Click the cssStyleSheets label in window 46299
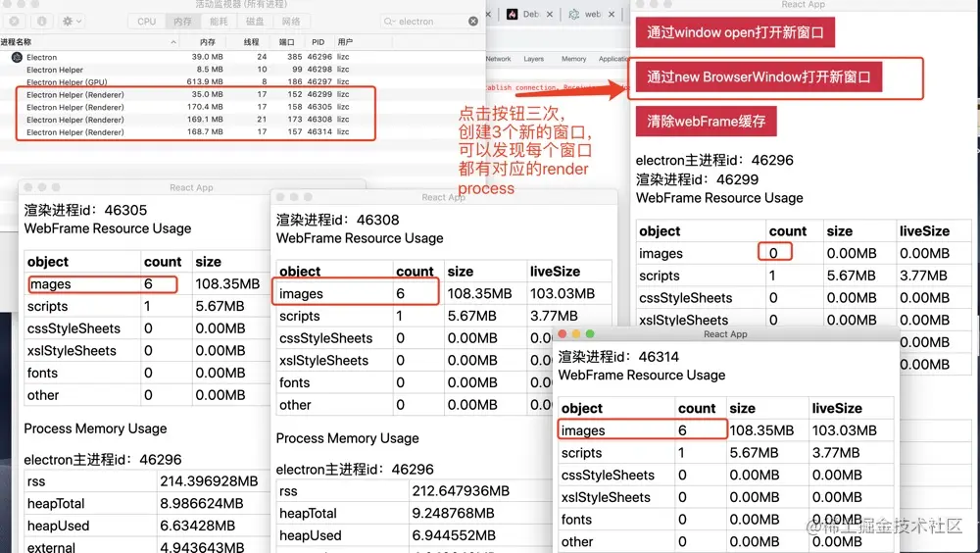980x553 pixels. tap(685, 298)
